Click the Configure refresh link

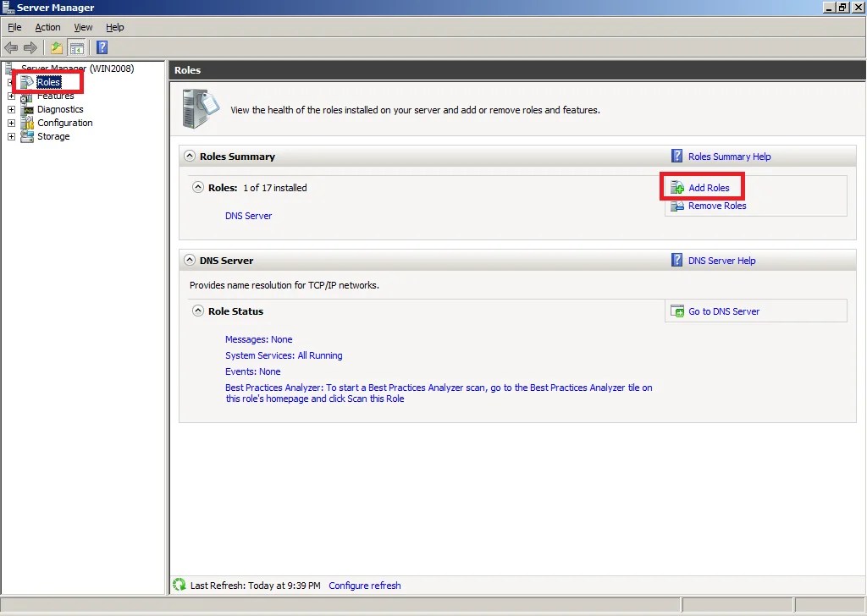(x=364, y=585)
